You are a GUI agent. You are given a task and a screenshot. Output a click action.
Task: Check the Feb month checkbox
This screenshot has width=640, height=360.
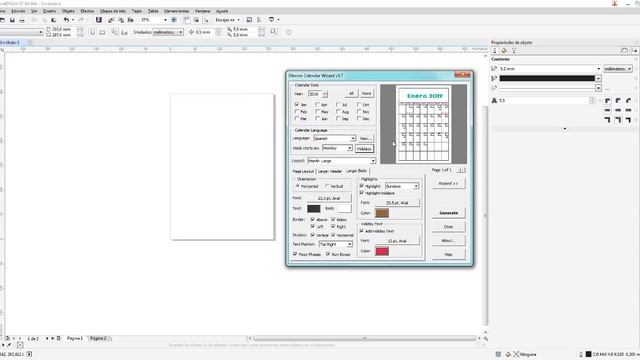(x=297, y=111)
